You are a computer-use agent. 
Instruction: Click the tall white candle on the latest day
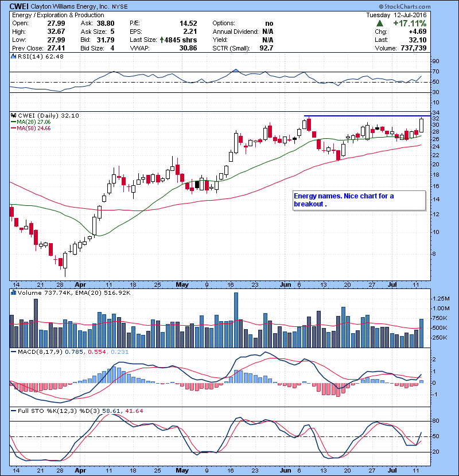[x=421, y=126]
